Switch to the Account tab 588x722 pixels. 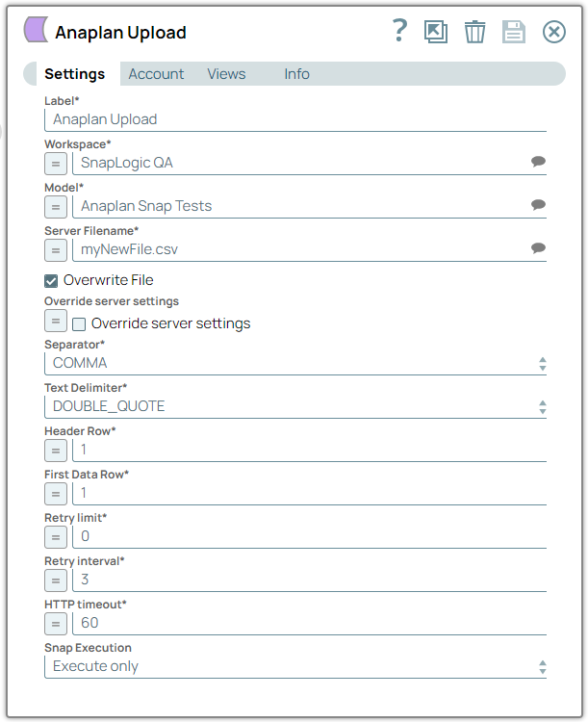pos(156,74)
